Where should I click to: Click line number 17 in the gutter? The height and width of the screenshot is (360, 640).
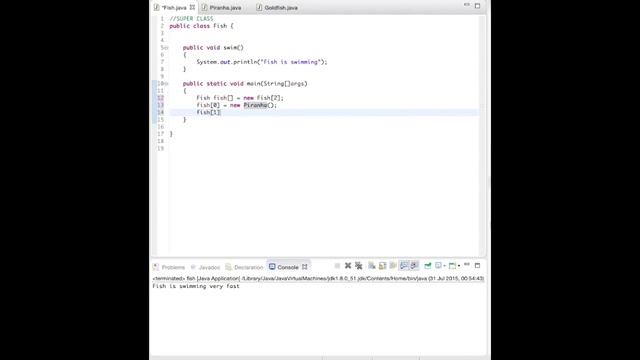pos(160,134)
